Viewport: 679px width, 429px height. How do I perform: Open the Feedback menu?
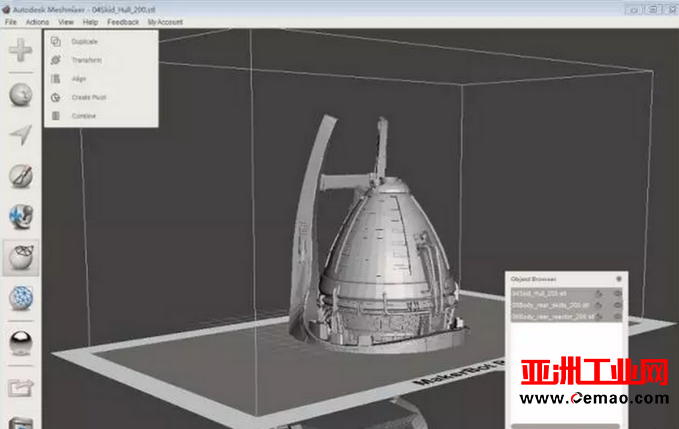123,22
